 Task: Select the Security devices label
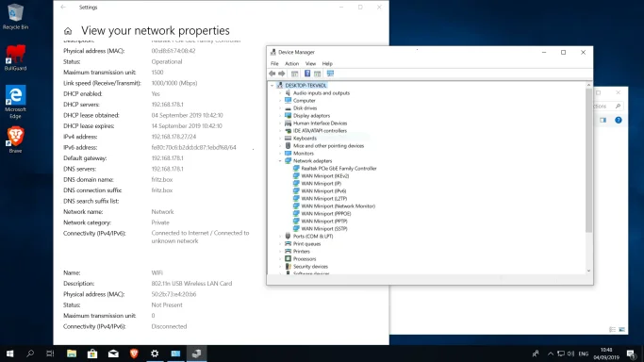(x=310, y=267)
